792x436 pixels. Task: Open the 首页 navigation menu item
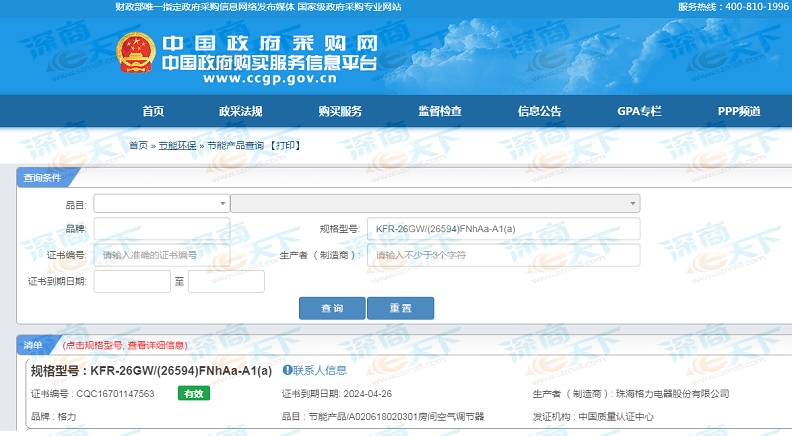pyautogui.click(x=153, y=111)
